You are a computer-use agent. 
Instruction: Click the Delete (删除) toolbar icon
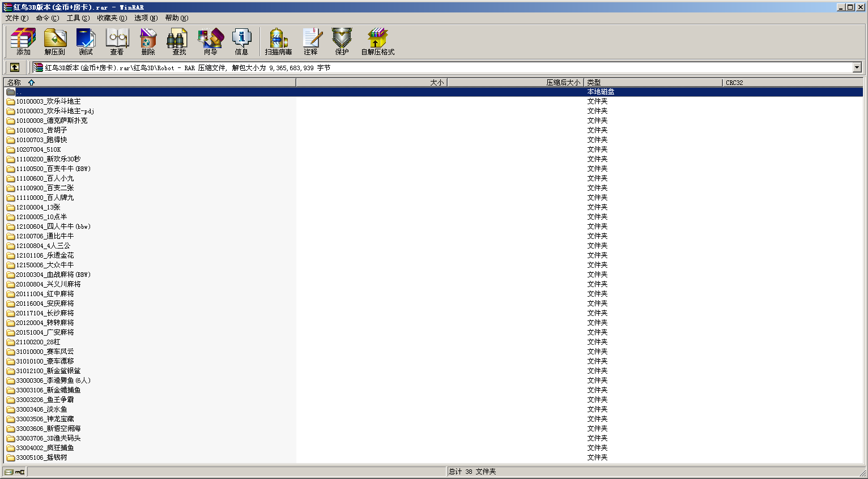coord(148,41)
